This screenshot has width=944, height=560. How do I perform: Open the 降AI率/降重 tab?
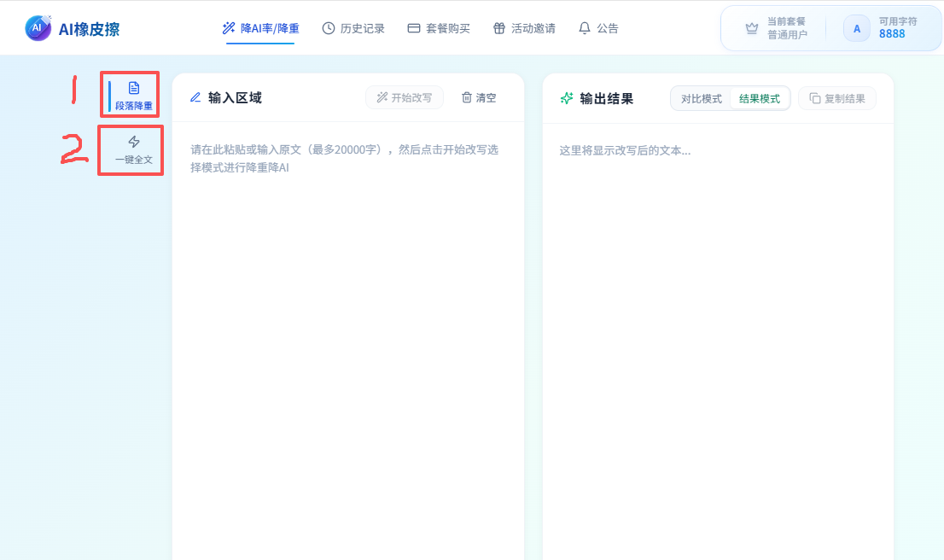click(x=260, y=28)
